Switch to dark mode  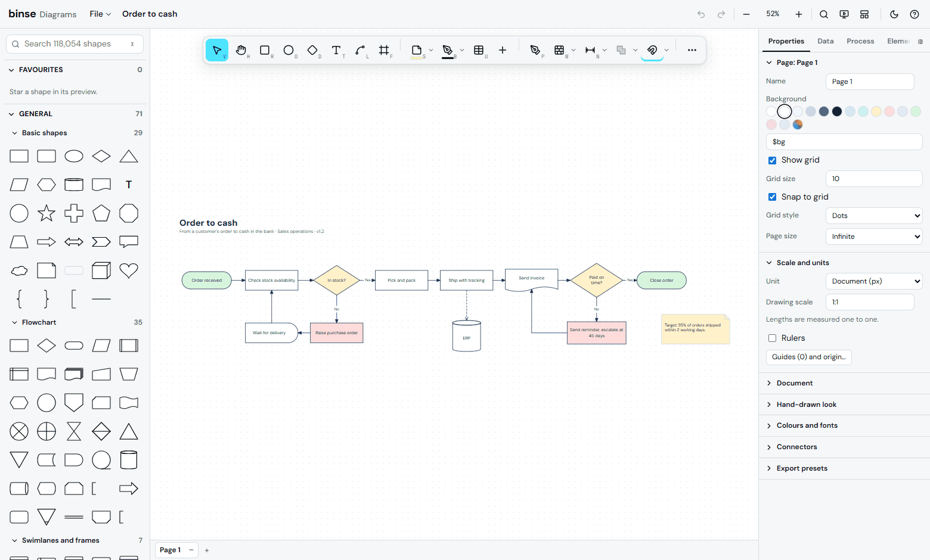[x=894, y=14]
